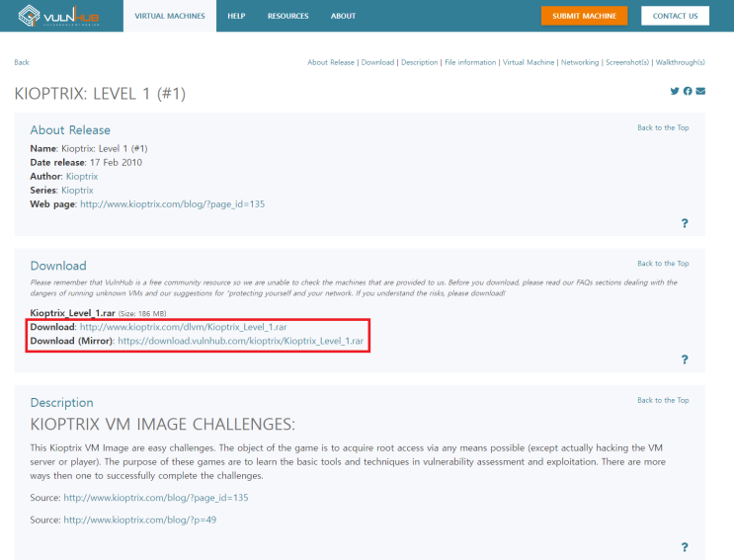Open the Series Kioptrix link

click(x=77, y=191)
